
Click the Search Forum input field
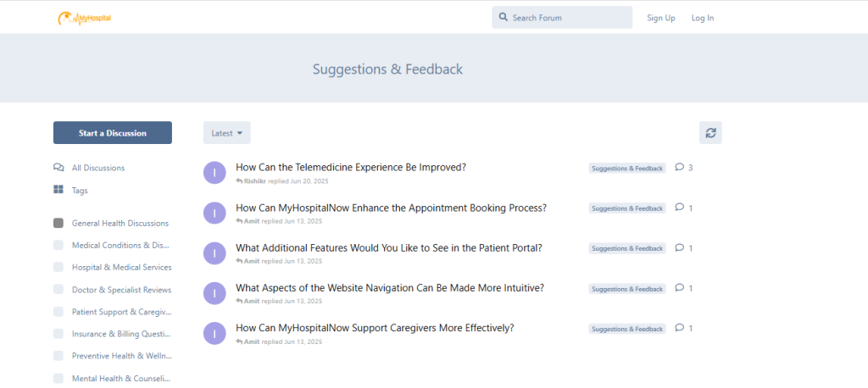click(x=568, y=18)
